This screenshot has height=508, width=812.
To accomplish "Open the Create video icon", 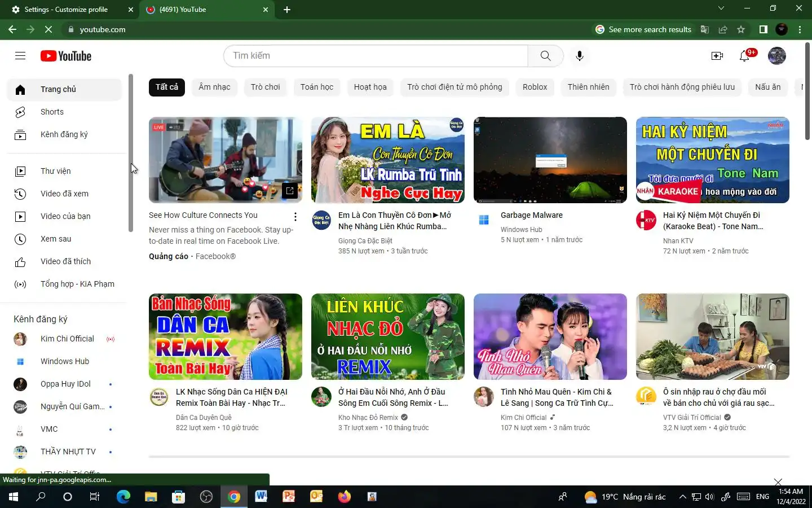I will click(717, 55).
